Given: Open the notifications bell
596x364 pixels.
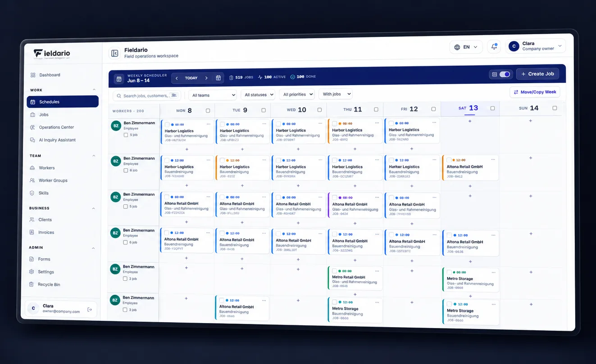Looking at the screenshot, I should (x=494, y=47).
